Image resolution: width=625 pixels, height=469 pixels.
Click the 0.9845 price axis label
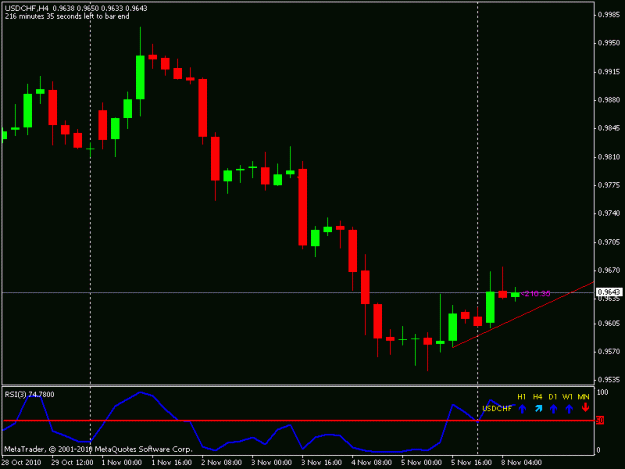(x=609, y=128)
